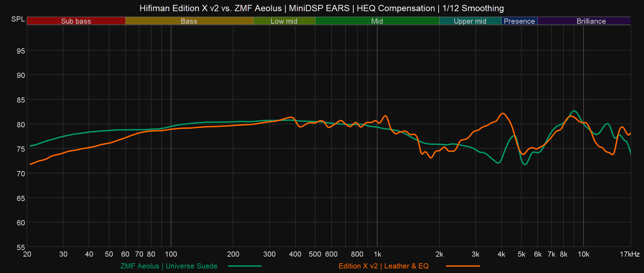The height and width of the screenshot is (273, 644).
Task: Click the Low mid band label
Action: click(x=284, y=21)
